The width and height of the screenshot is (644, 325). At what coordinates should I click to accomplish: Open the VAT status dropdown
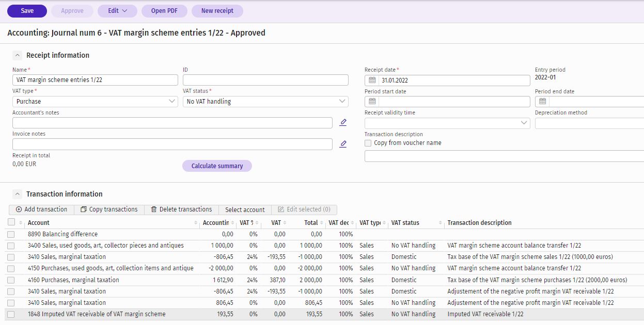pyautogui.click(x=265, y=102)
